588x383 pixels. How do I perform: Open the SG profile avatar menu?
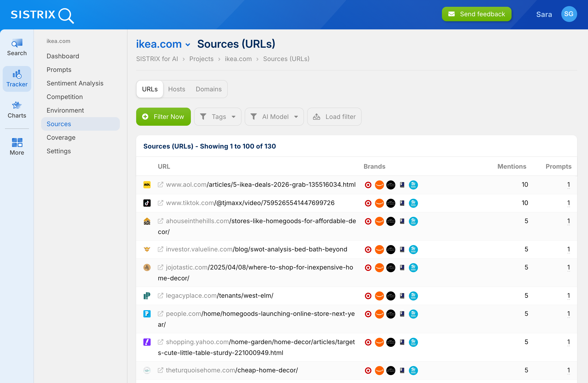coord(569,14)
